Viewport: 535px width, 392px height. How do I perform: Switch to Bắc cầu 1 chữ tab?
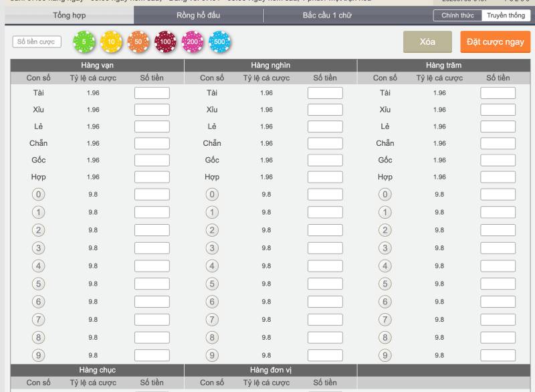click(x=327, y=15)
